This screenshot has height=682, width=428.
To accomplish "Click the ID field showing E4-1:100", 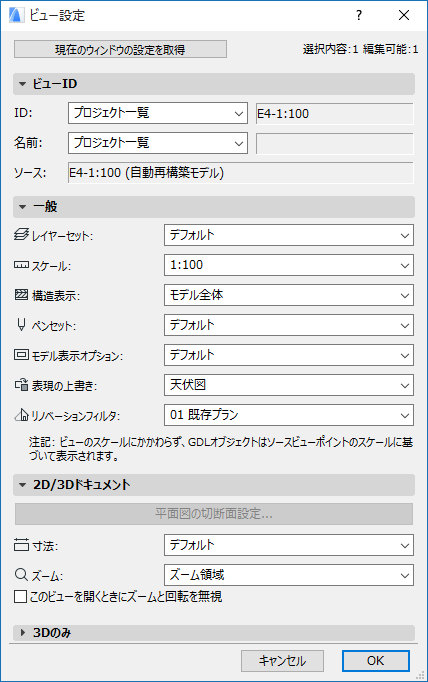I will 334,114.
